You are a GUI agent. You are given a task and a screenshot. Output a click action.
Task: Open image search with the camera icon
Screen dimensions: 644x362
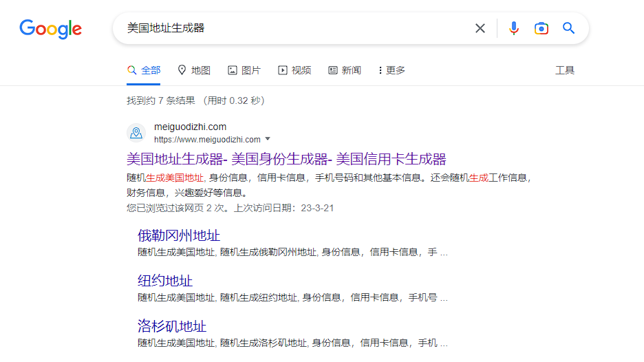(541, 28)
